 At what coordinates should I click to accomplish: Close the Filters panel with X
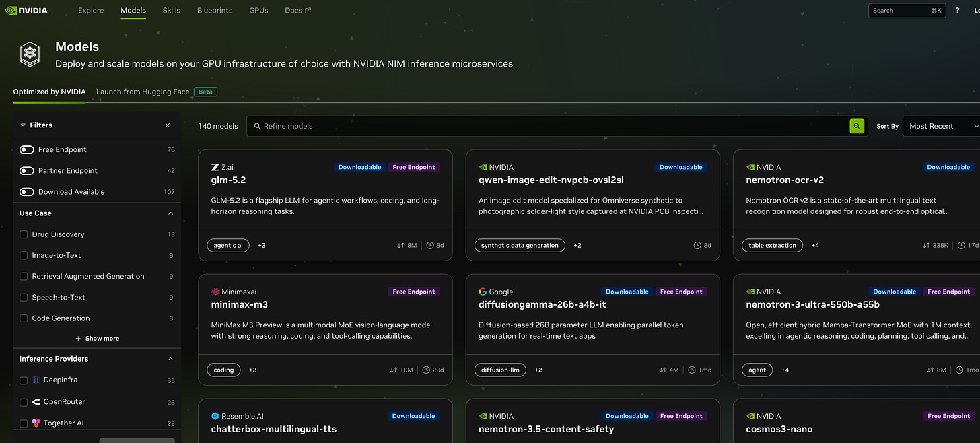(168, 125)
